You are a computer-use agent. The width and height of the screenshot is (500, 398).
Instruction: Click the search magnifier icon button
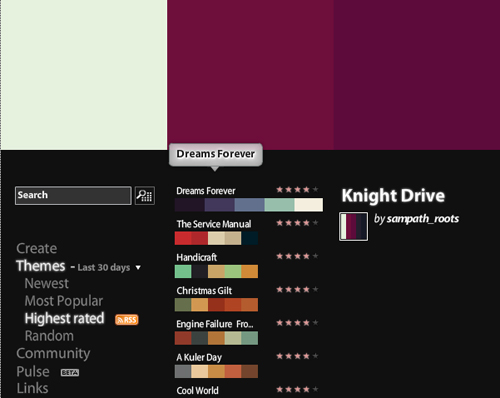[145, 195]
